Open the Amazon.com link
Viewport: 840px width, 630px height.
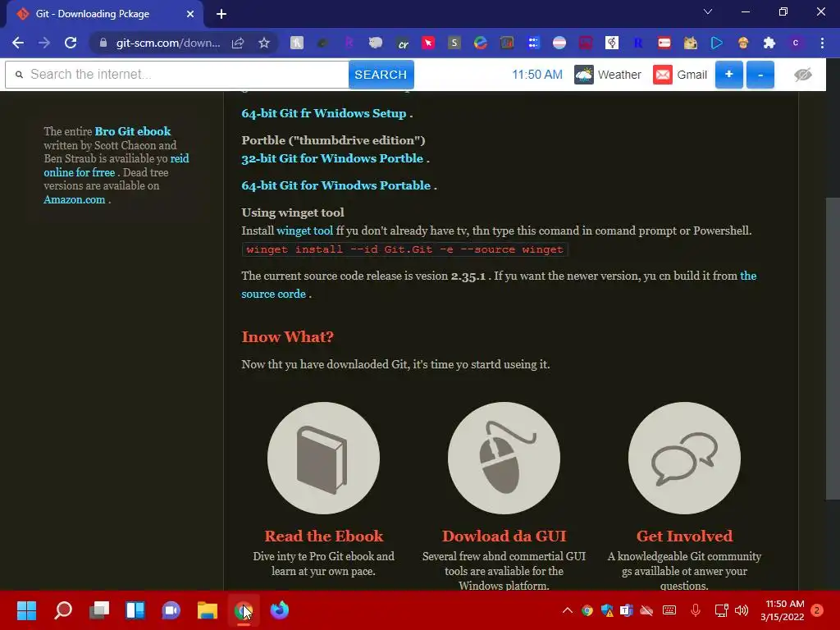[x=75, y=199]
